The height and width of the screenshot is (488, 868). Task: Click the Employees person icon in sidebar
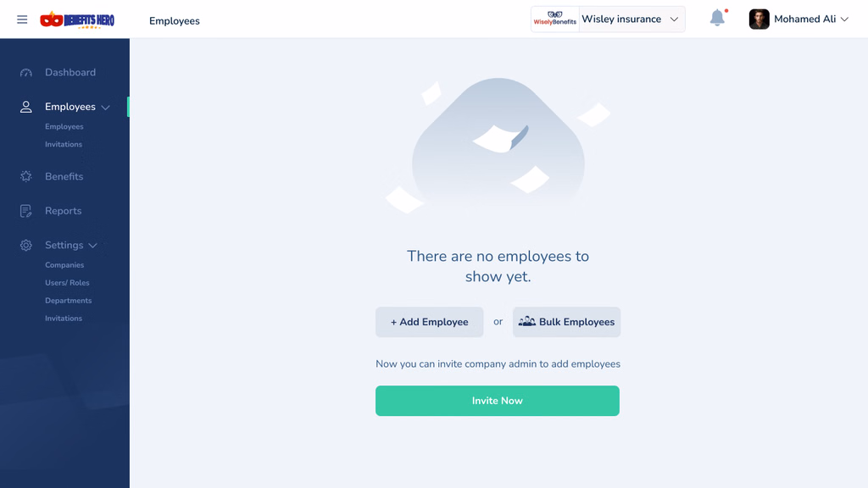coord(26,107)
